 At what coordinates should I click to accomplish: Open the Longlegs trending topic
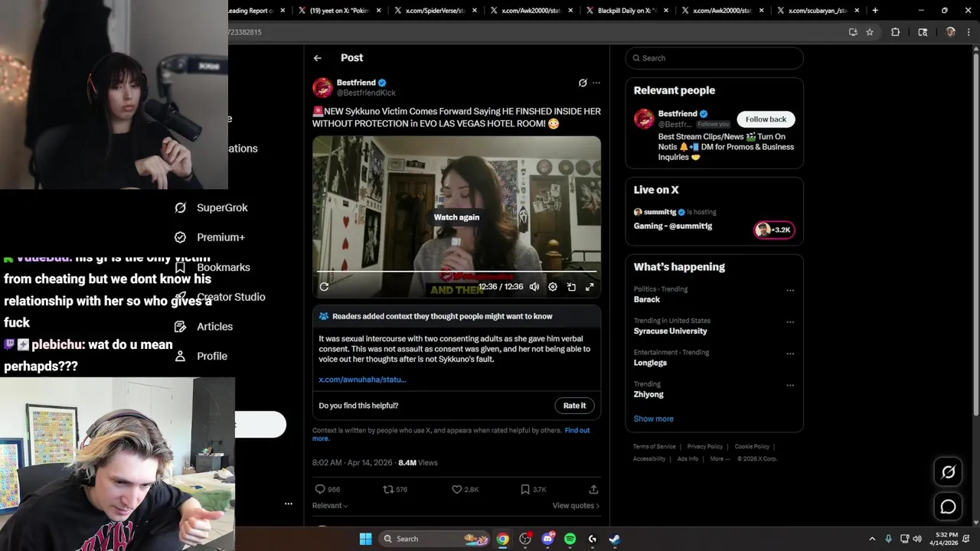tap(650, 363)
